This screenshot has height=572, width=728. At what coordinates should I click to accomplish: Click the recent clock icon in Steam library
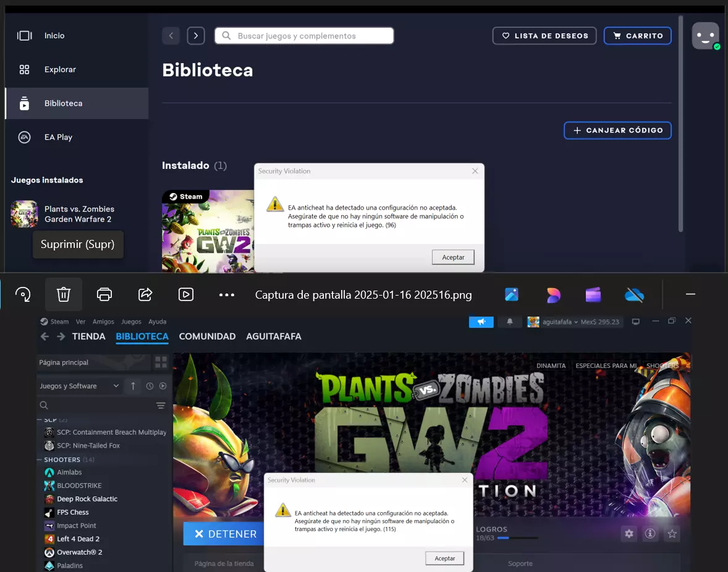tap(150, 386)
